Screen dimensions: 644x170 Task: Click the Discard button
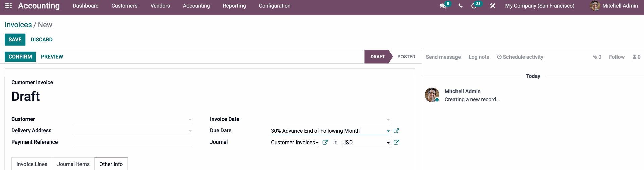pos(42,39)
